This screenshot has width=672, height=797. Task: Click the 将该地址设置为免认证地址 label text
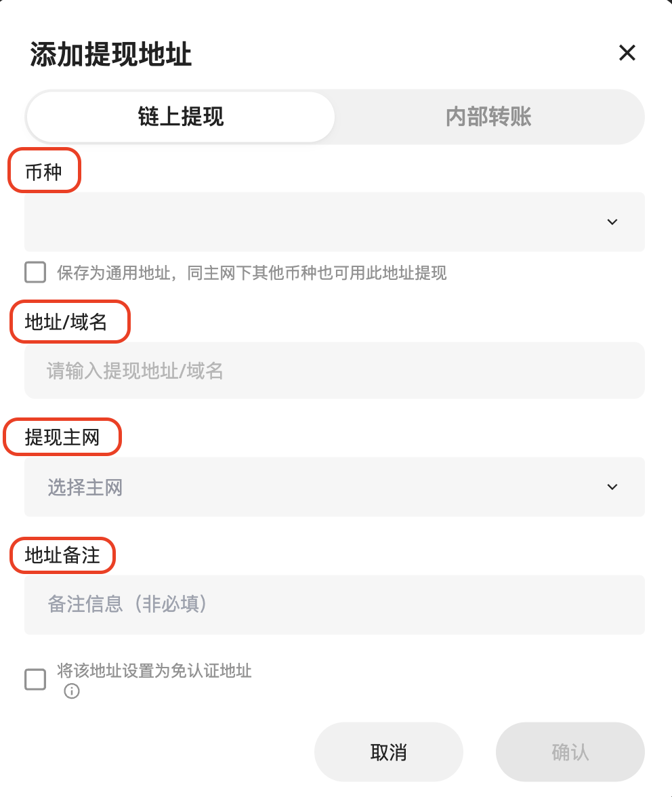pyautogui.click(x=154, y=671)
